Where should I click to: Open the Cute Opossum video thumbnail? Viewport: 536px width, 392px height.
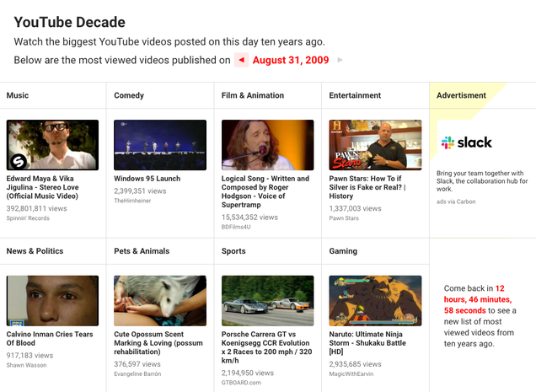pyautogui.click(x=160, y=301)
